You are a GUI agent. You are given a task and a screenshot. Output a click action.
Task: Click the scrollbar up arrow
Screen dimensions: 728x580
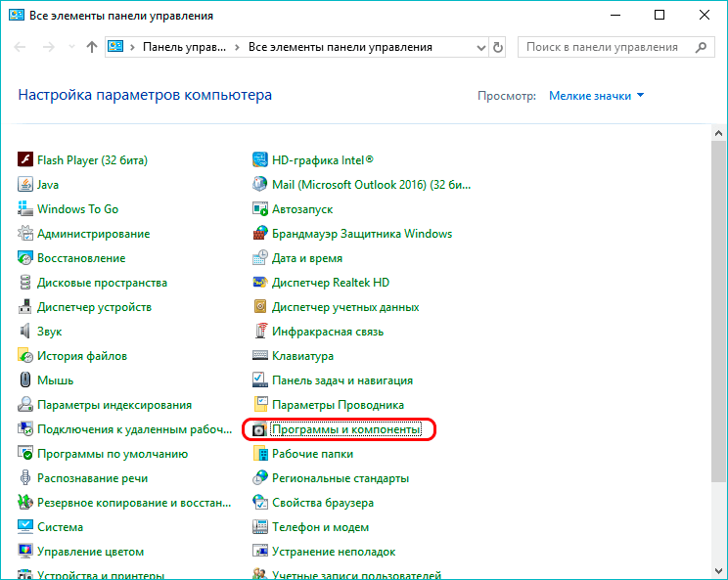pyautogui.click(x=718, y=134)
